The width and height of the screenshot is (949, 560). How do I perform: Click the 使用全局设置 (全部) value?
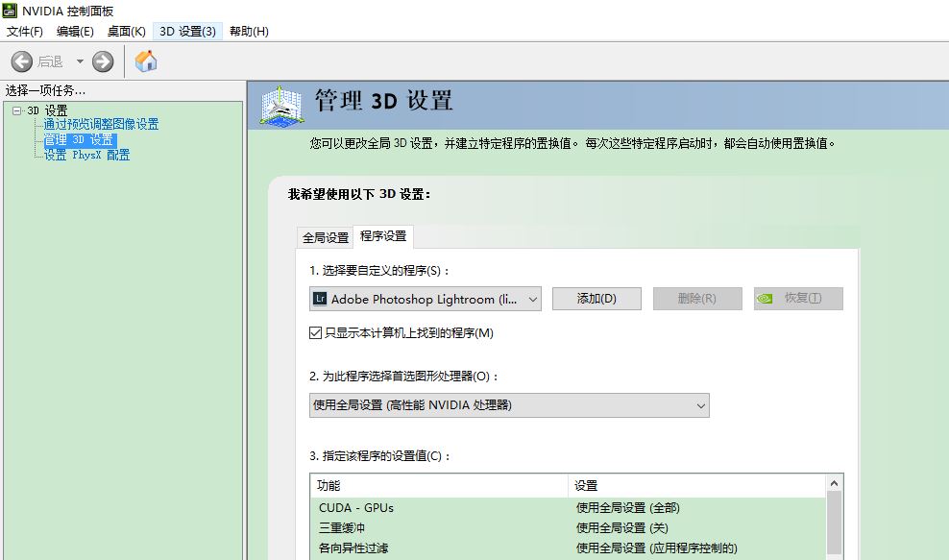click(627, 508)
